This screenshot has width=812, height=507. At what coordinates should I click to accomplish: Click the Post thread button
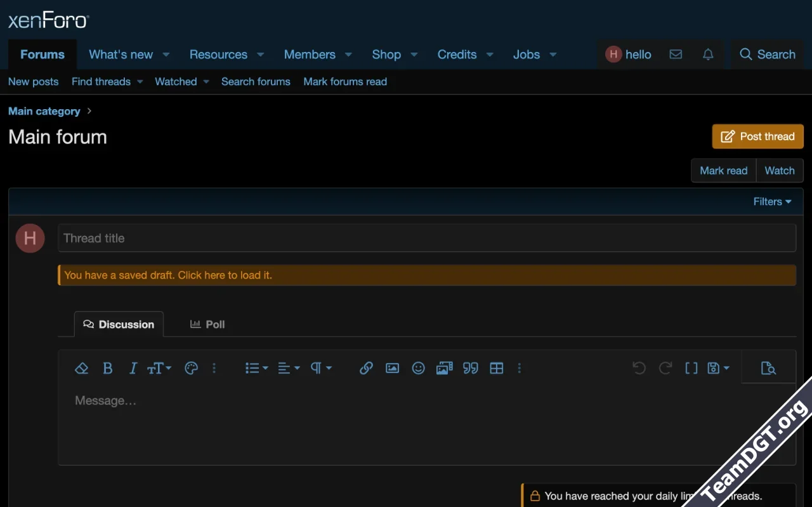coord(757,136)
